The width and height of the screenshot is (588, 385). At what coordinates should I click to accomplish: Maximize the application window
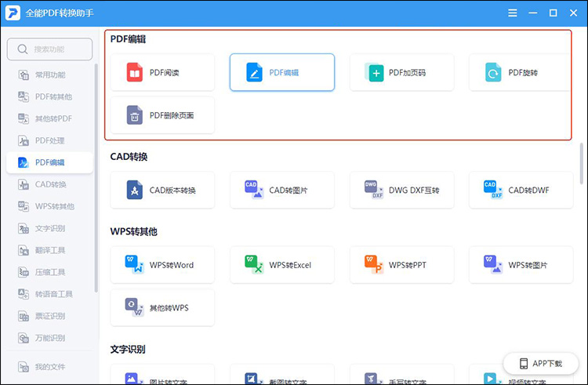[554, 13]
